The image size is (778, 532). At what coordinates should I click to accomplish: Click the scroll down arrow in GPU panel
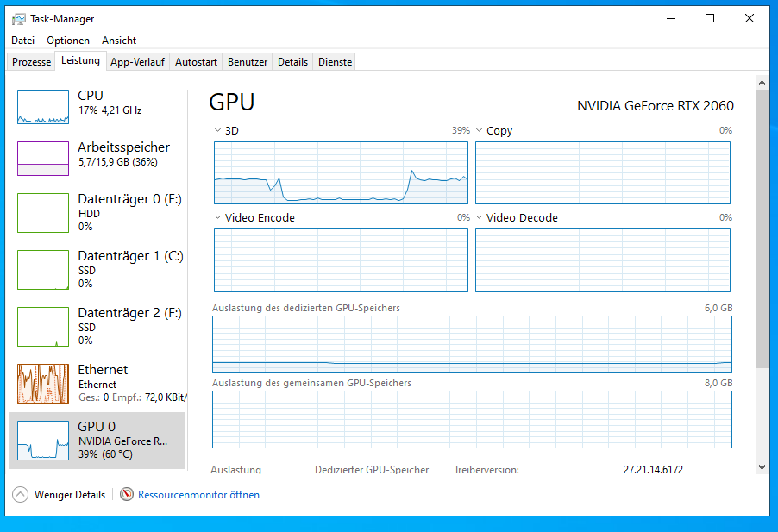(762, 466)
